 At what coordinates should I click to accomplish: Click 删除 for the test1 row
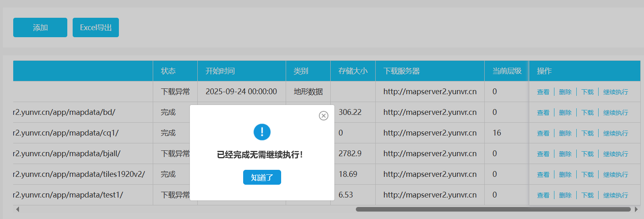tap(565, 195)
